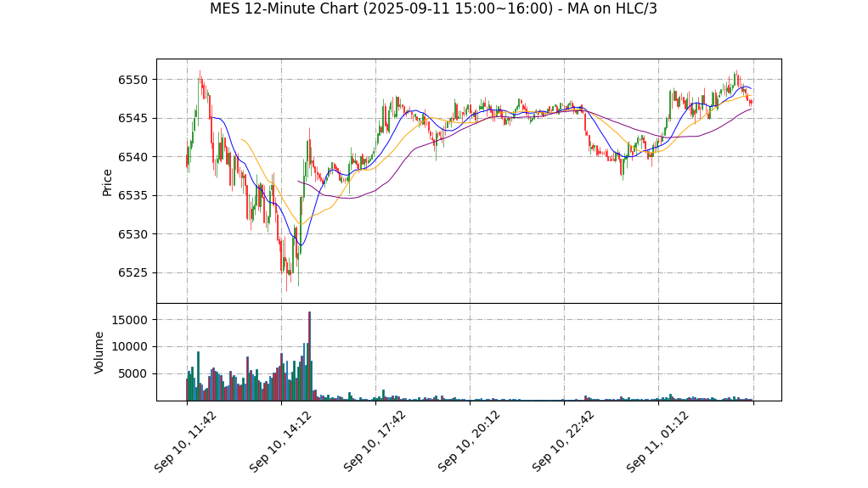Click the Sep 10, 20:12 time label
The height and width of the screenshot is (488, 868).
click(468, 442)
